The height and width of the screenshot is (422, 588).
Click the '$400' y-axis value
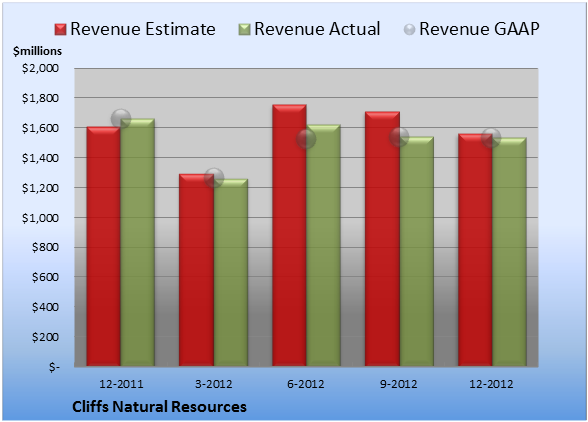pos(45,308)
